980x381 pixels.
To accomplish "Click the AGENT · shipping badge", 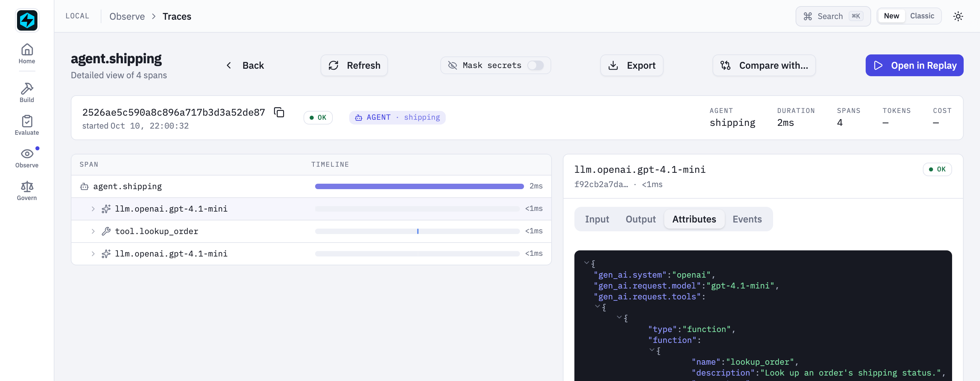I will [397, 117].
